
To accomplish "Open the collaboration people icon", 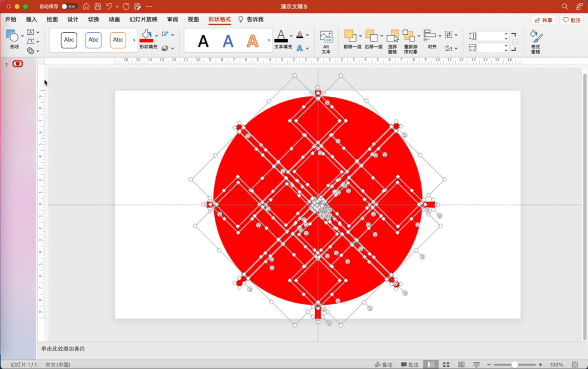I will pos(579,7).
